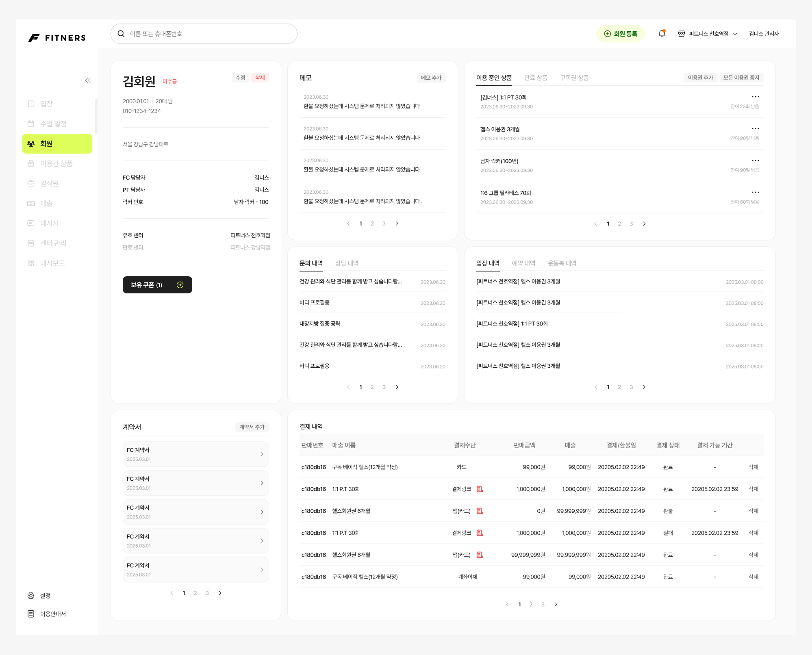Expand the 피트너스 천호역점 branch dropdown
Viewport: 812px width, 655px height.
[735, 34]
